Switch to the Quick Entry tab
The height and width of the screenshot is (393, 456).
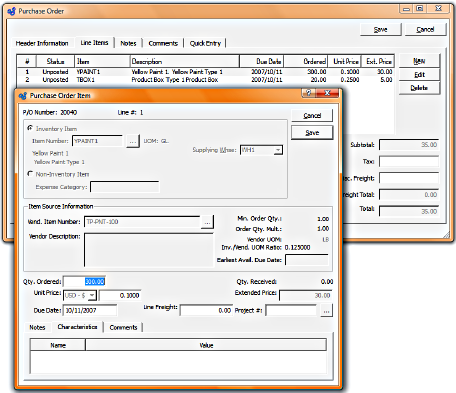pos(205,43)
